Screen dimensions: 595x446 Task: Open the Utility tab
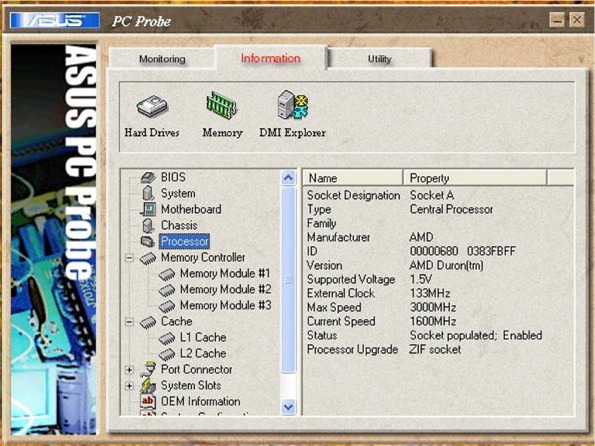pos(379,59)
